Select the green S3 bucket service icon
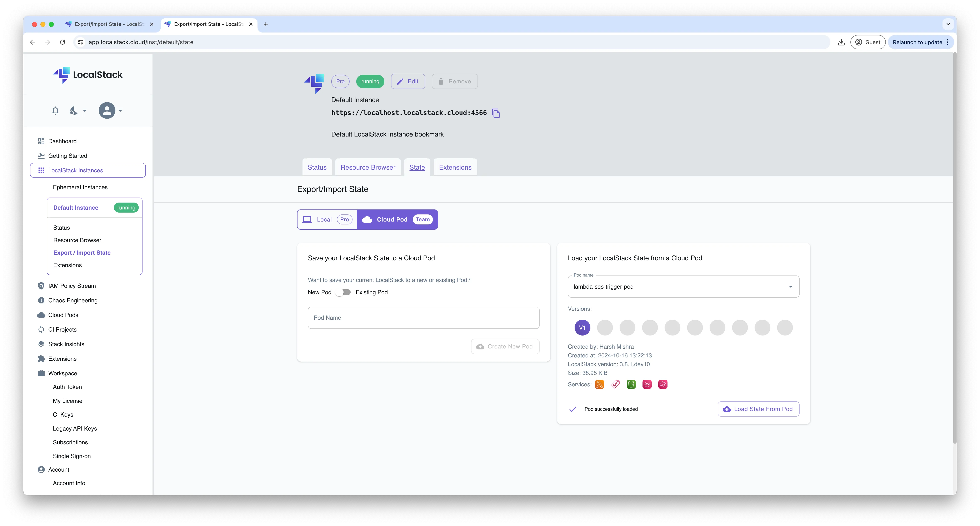This screenshot has height=526, width=980. coord(631,384)
